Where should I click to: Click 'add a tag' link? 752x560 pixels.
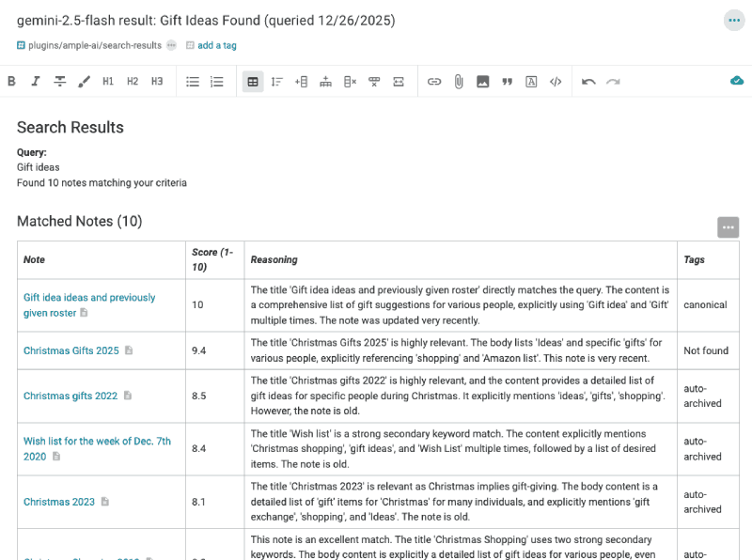[x=217, y=45]
